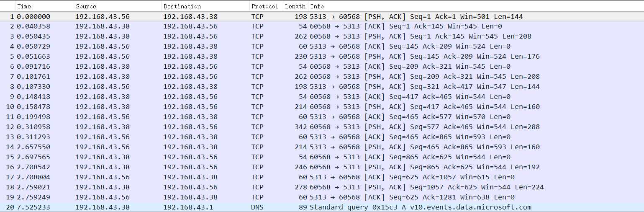Click the Destination column header

pyautogui.click(x=205, y=6)
